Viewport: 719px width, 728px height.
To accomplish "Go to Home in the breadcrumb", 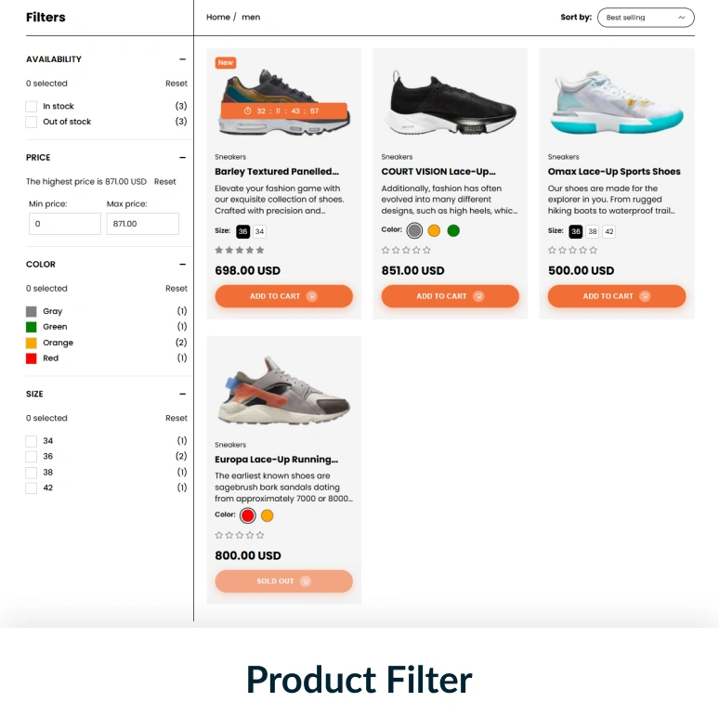I will click(x=218, y=18).
